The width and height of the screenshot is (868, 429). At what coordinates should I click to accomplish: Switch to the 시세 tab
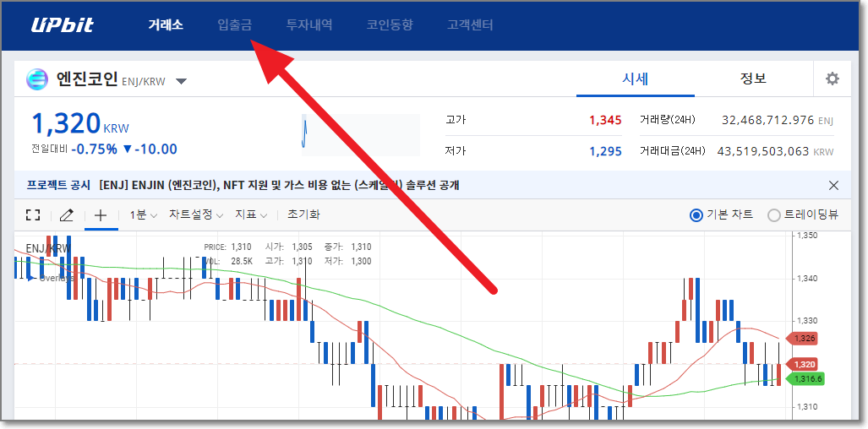635,79
